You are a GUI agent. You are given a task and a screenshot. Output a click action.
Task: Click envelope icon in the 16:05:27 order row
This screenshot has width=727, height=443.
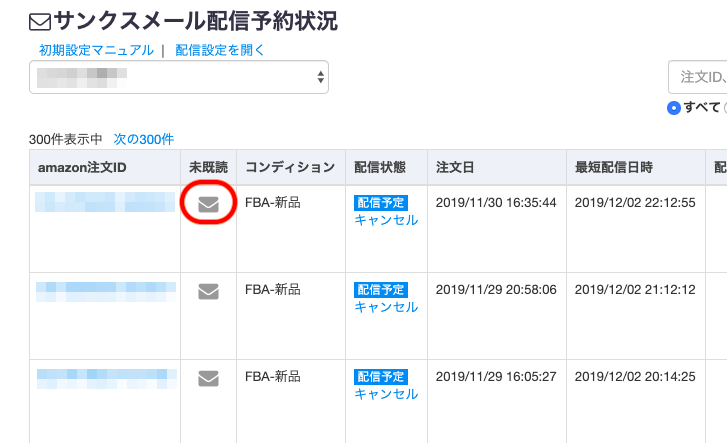pos(208,379)
